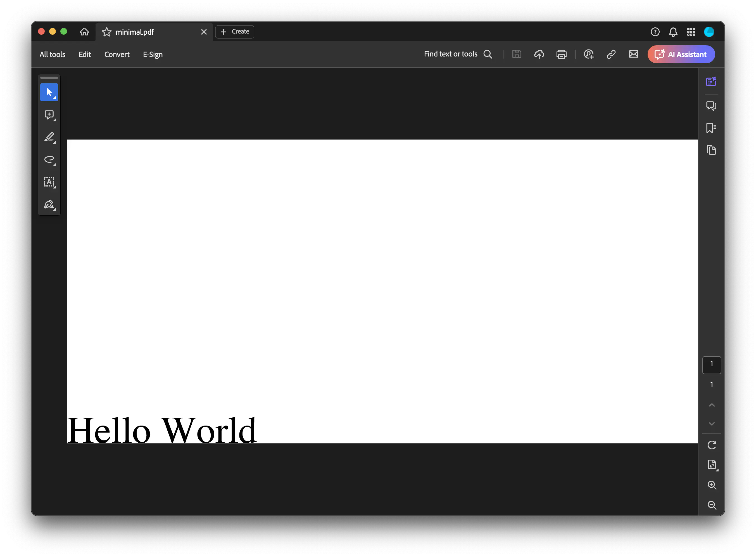Select the Draw freehand tool
The height and width of the screenshot is (557, 756).
click(49, 160)
